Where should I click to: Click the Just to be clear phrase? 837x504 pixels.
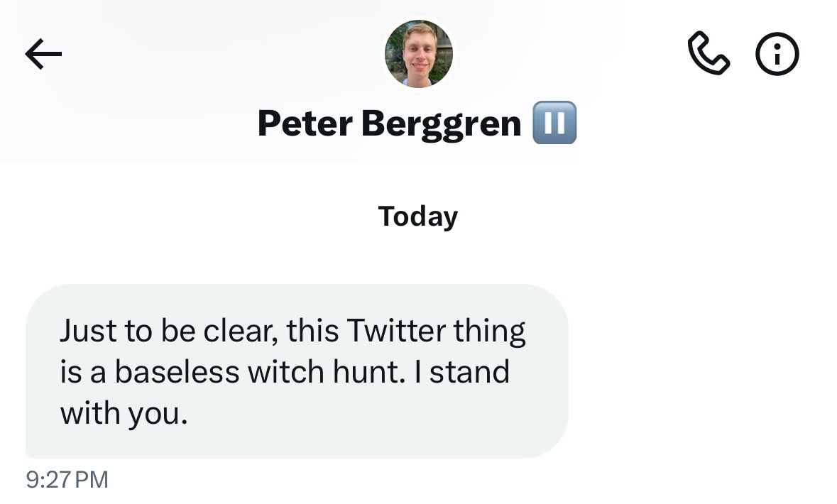169,331
